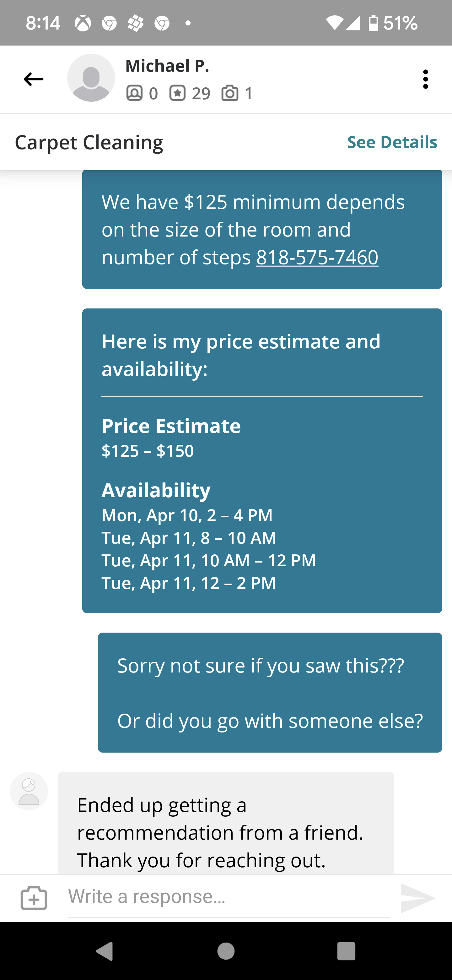Tap the price estimate message bubble

tap(262, 460)
